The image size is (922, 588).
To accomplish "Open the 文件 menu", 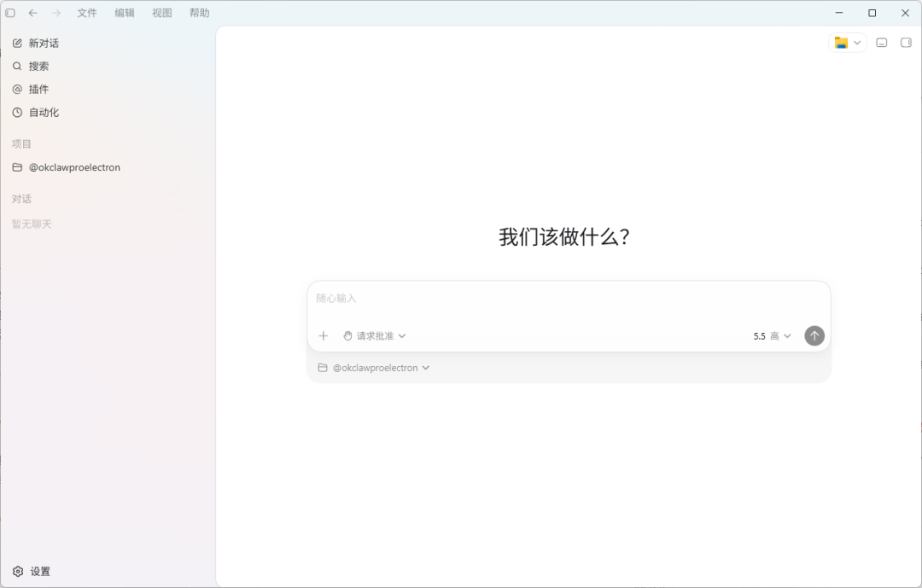I will [86, 13].
